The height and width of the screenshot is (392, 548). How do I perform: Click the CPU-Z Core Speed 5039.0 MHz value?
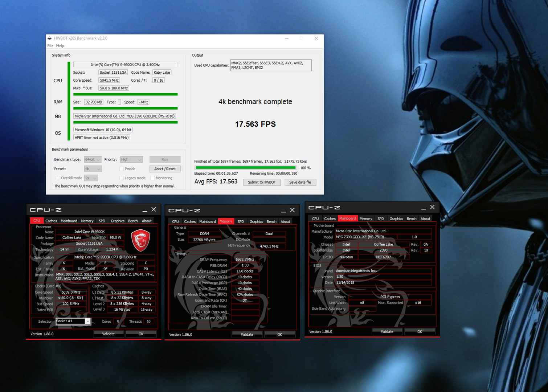71,292
